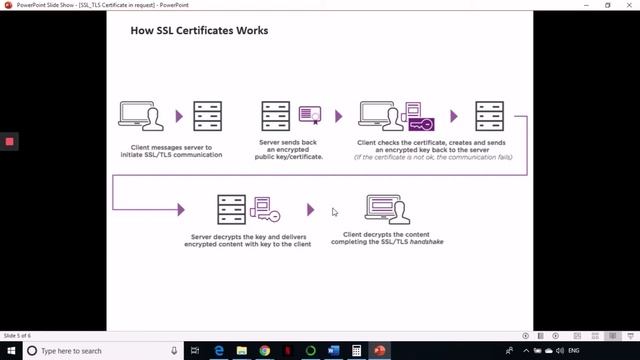Click the purple certificate graphic on slide
This screenshot has height=360, width=640.
[310, 115]
